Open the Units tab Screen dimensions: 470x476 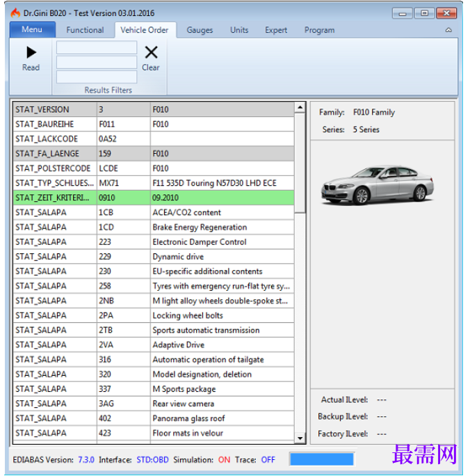click(x=239, y=30)
